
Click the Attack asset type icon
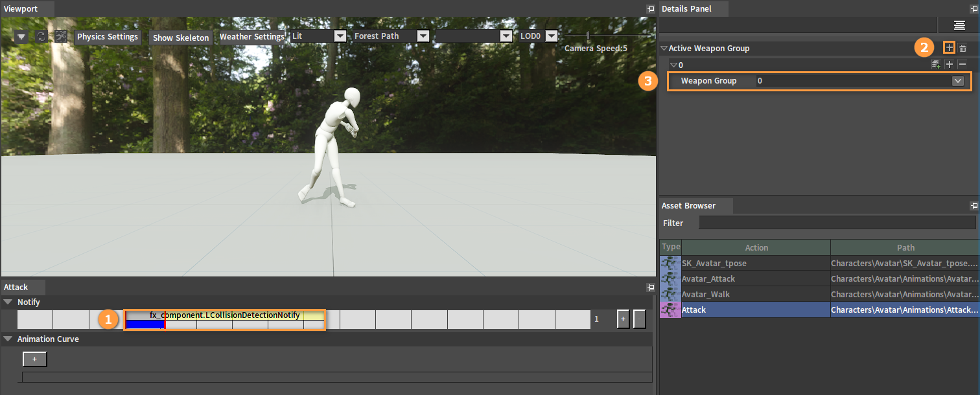670,310
